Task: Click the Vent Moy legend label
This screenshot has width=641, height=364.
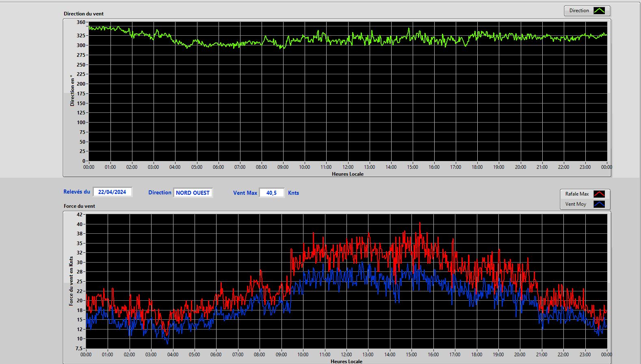Action: click(576, 204)
